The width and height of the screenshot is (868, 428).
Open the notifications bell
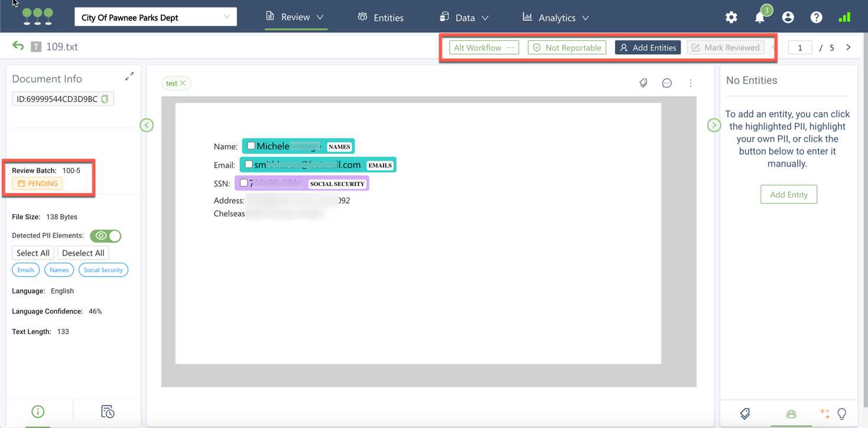[x=759, y=18]
